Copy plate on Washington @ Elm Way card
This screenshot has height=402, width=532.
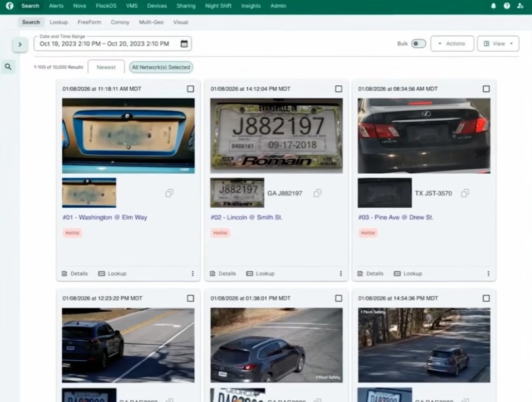click(x=169, y=193)
